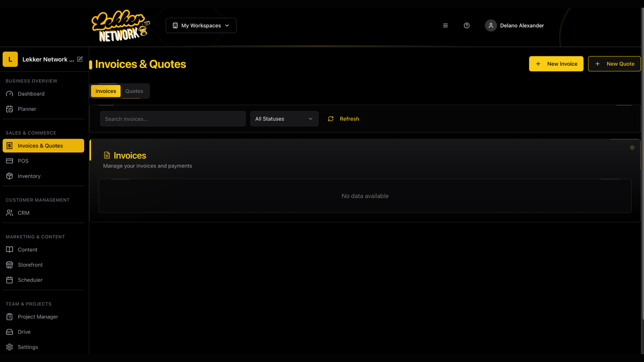Click the edit workspace name pencil icon
644x362 pixels.
click(x=80, y=59)
